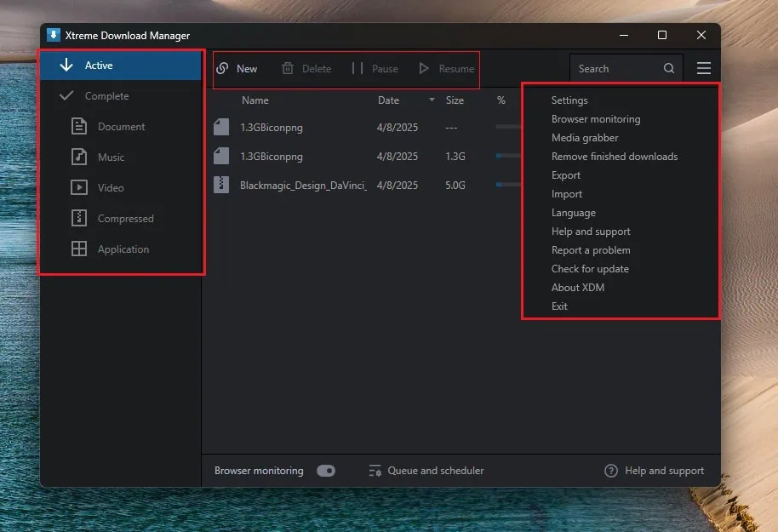Open Settings from the menu
Image resolution: width=778 pixels, height=532 pixels.
(x=569, y=100)
